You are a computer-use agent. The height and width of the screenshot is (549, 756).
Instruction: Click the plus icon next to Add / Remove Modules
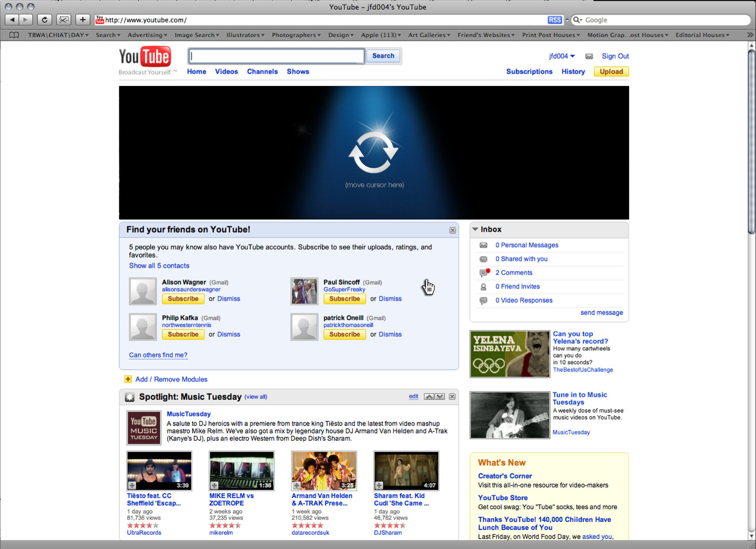coord(128,379)
